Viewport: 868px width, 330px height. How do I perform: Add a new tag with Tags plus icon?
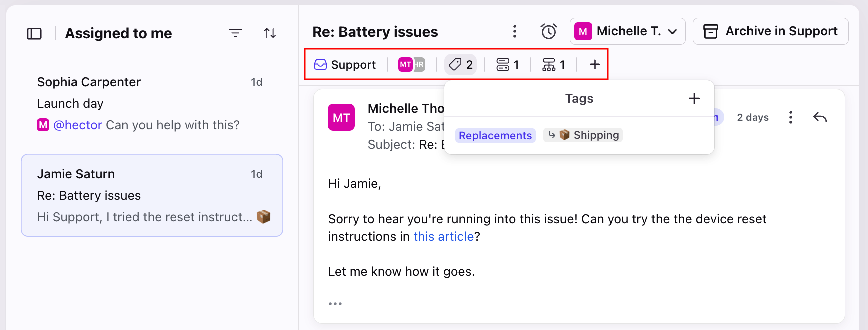coord(694,98)
